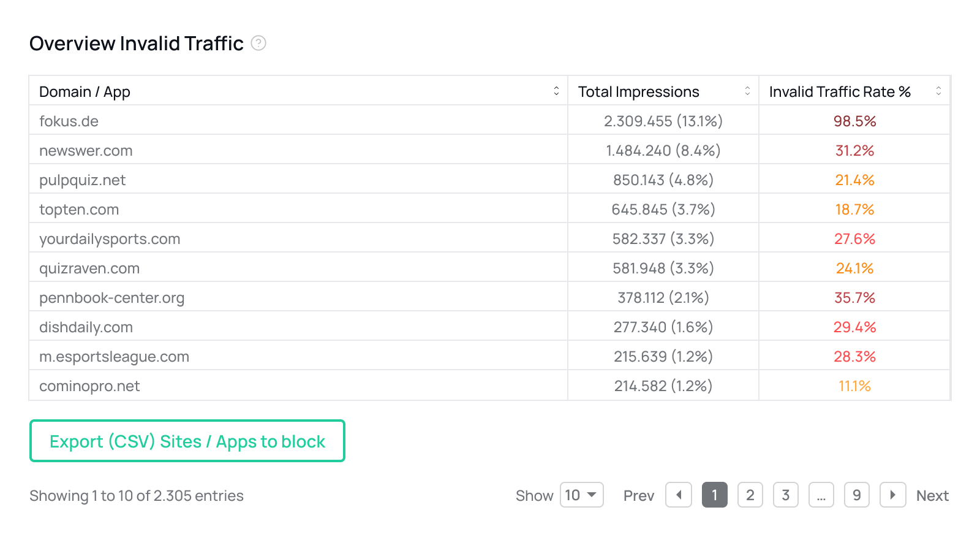Click the next page arrow icon
Image resolution: width=980 pixels, height=537 pixels.
click(892, 495)
